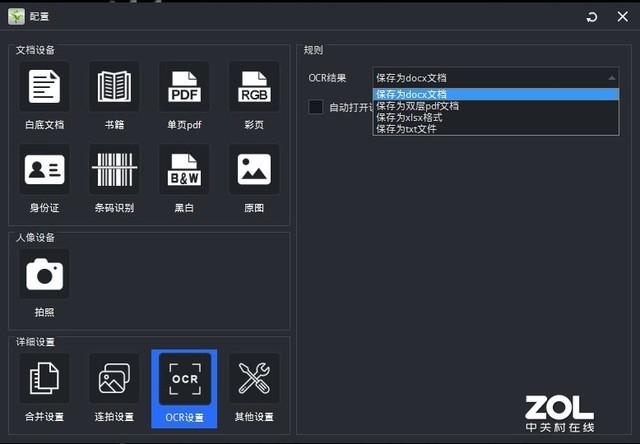This screenshot has height=444, width=640.
Task: Select the 条码识别 barcode icon
Action: tap(114, 170)
